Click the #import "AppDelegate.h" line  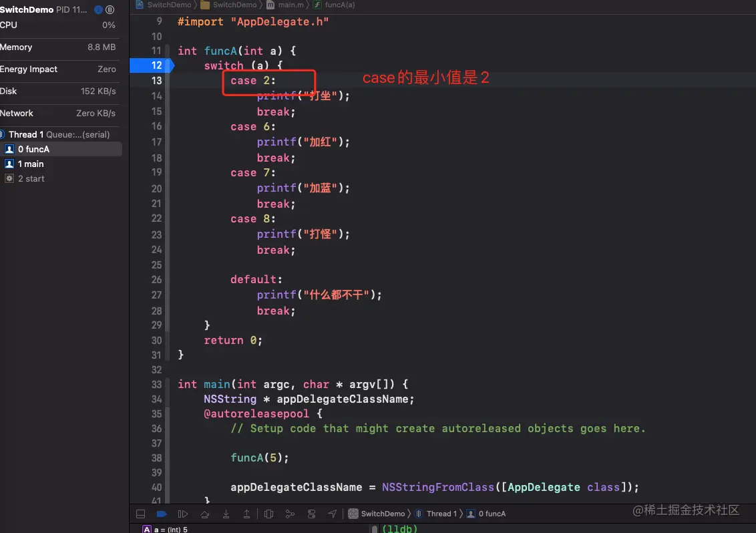[253, 21]
